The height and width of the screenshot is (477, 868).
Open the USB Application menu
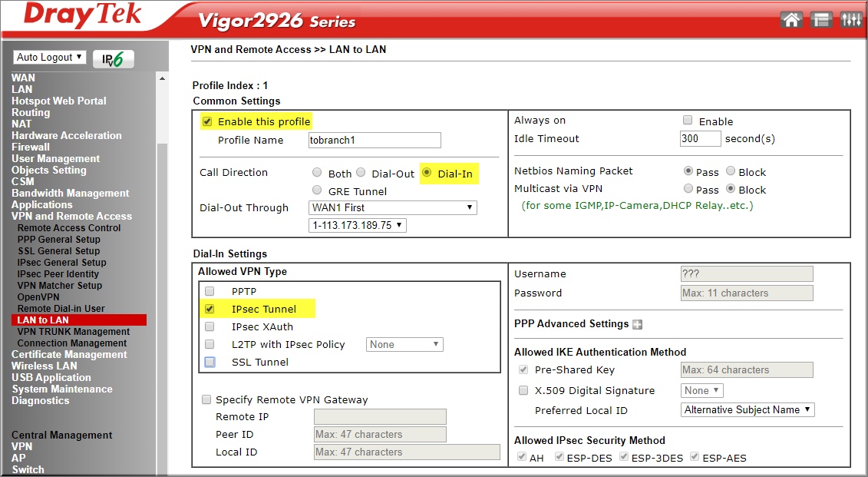point(51,378)
